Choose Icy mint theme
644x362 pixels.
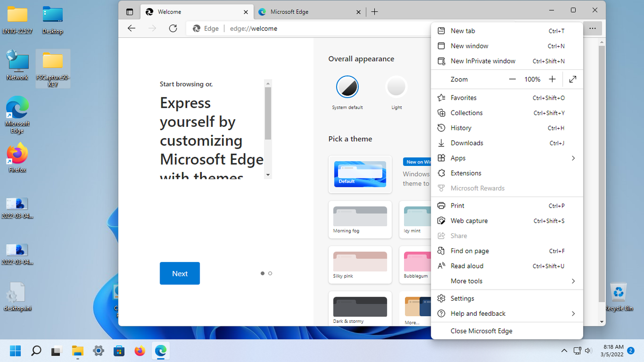pyautogui.click(x=416, y=220)
